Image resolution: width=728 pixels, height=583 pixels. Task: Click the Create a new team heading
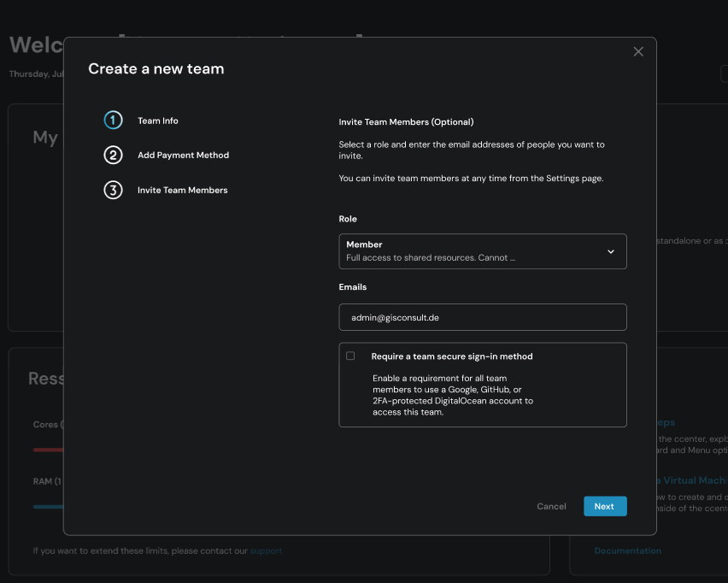(x=156, y=69)
